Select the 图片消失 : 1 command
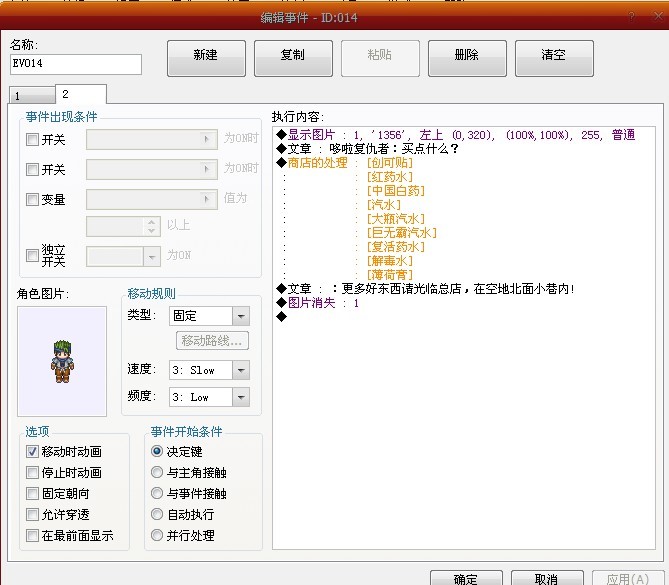669x585 pixels. pos(317,303)
